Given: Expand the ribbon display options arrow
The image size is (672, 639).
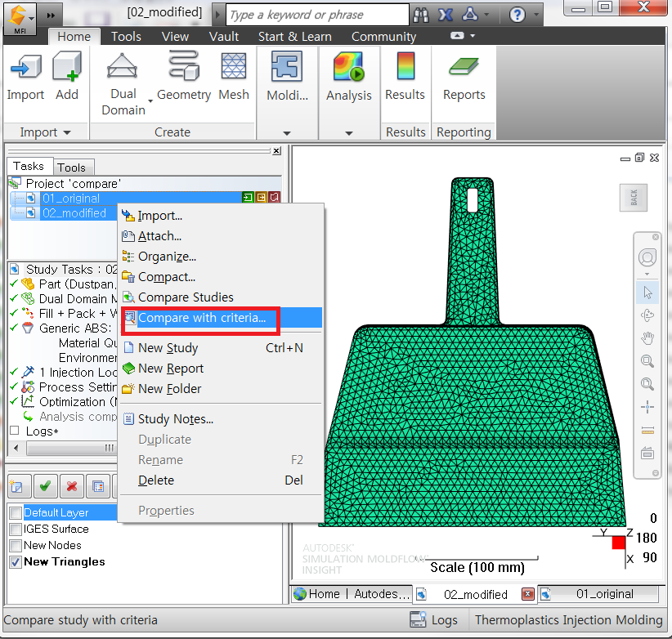Looking at the screenshot, I should (473, 36).
